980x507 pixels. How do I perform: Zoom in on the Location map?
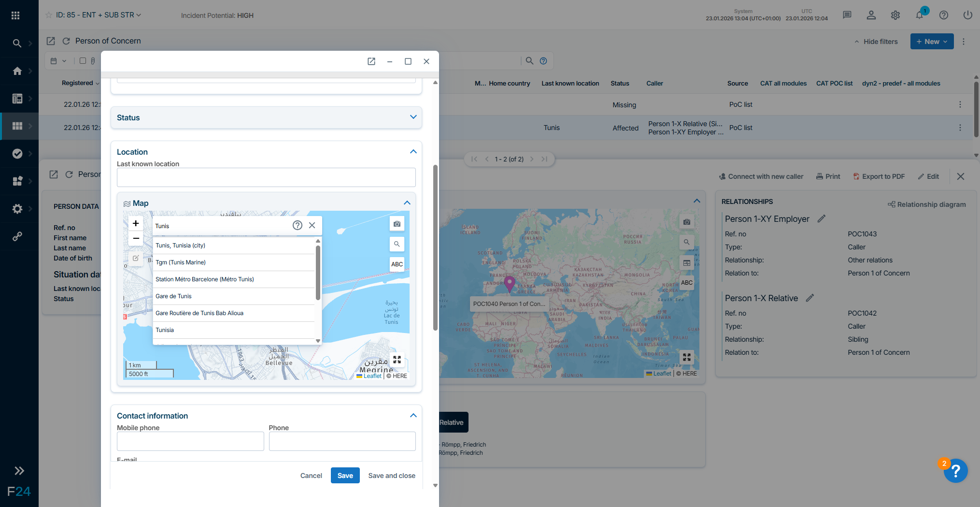point(136,223)
